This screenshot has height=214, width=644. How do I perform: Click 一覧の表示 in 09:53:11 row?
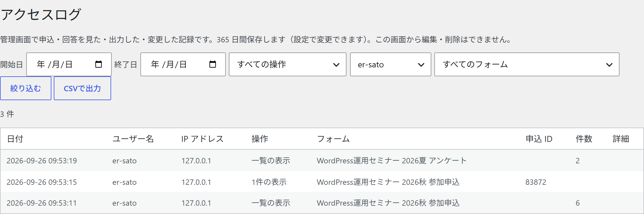pyautogui.click(x=271, y=203)
